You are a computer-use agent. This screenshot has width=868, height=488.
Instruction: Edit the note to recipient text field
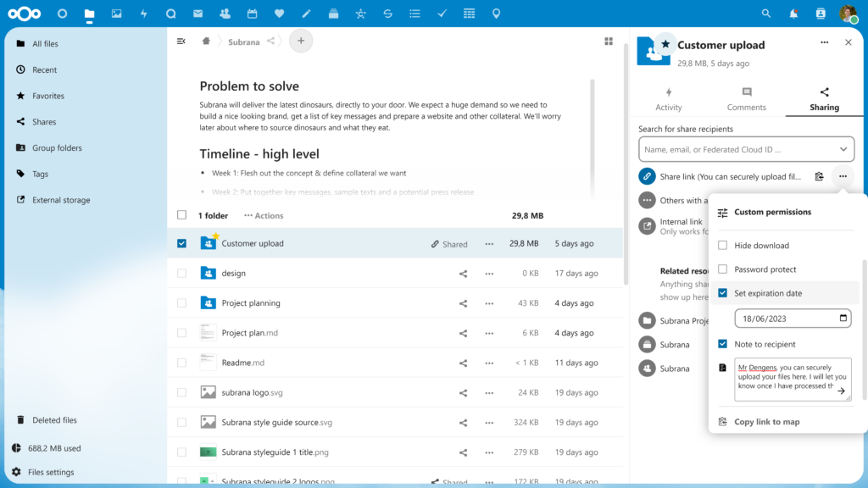pos(790,377)
